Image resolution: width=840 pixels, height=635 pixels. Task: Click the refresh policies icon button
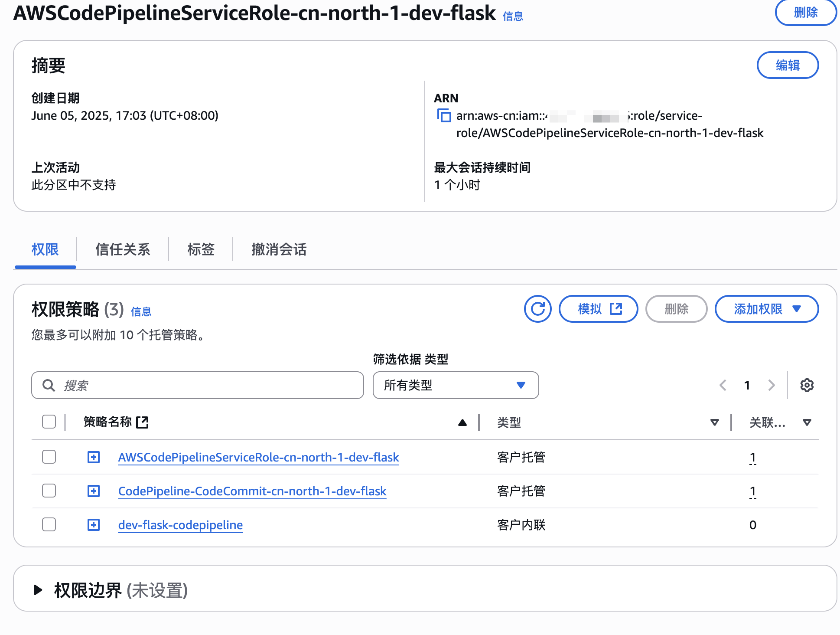point(537,309)
